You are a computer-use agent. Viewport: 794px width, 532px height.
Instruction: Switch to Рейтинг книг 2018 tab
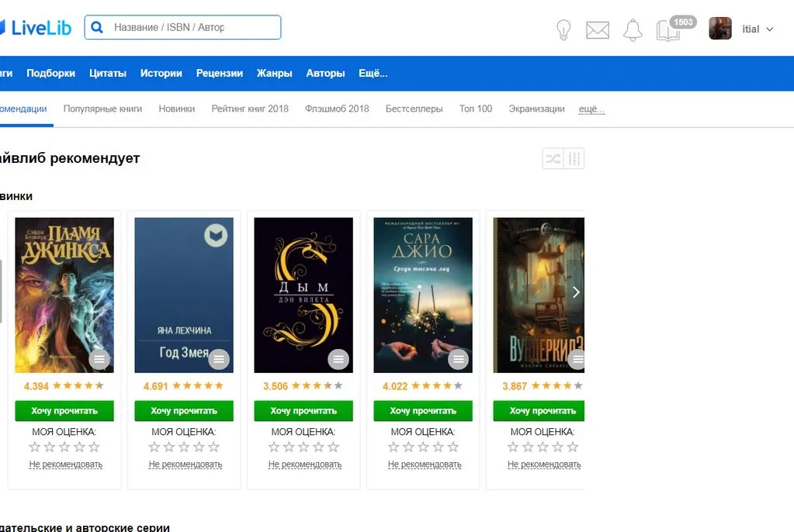[250, 109]
